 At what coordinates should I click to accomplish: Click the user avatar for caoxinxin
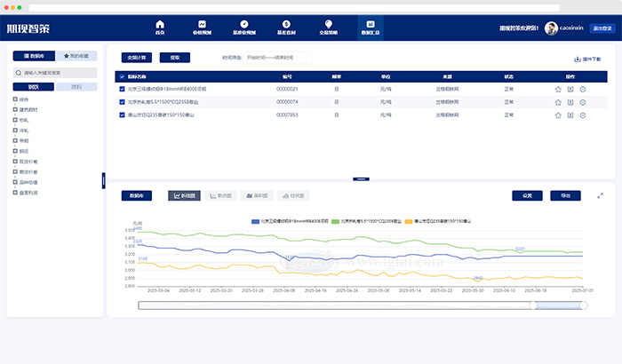551,28
